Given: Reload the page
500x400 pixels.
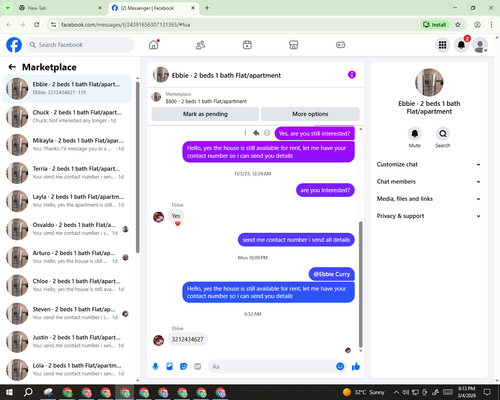Looking at the screenshot, I should point(37,25).
